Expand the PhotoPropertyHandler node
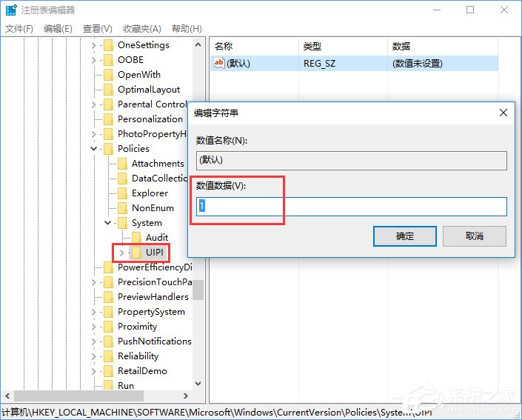Screen dimensions: 522x420 click(93, 134)
